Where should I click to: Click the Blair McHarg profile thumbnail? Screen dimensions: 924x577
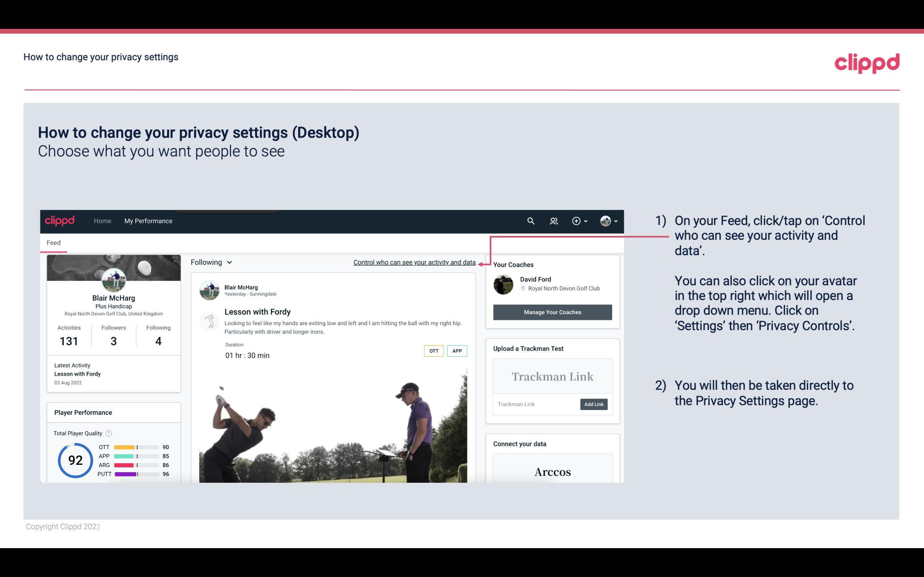point(113,280)
